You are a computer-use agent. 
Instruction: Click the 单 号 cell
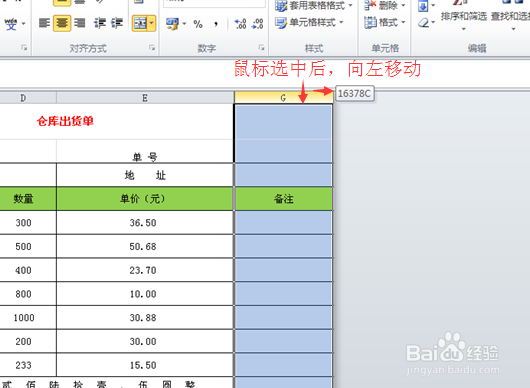(x=145, y=151)
